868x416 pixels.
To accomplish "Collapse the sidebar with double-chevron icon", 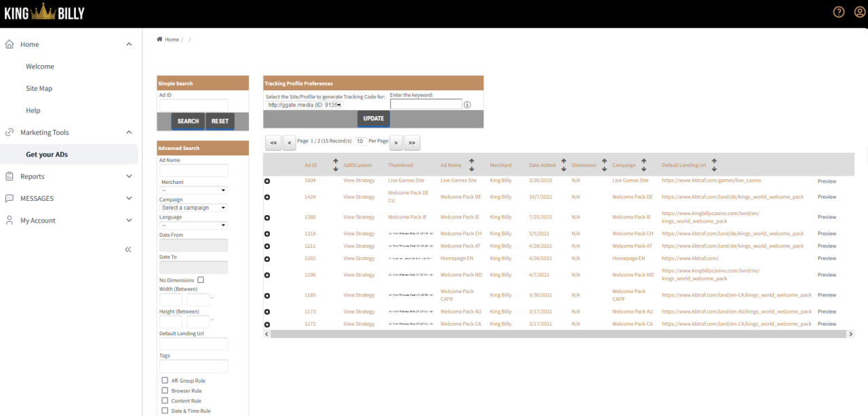I will point(128,250).
